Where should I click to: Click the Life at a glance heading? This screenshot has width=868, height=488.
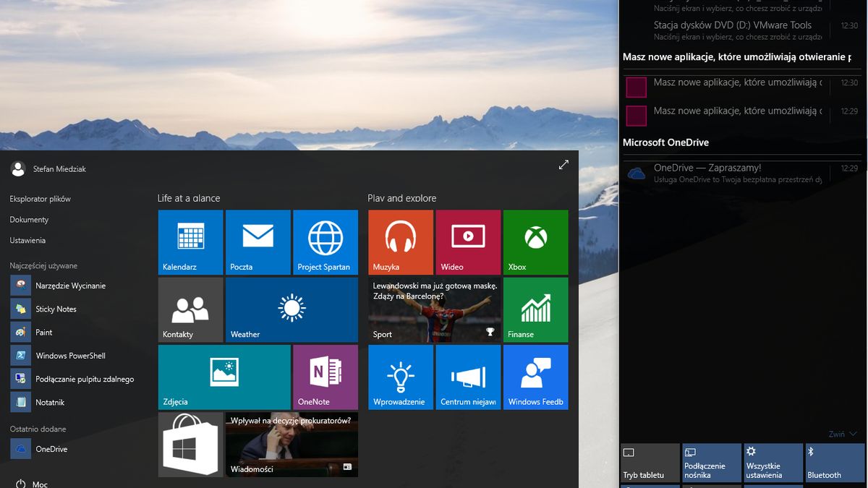(x=189, y=198)
